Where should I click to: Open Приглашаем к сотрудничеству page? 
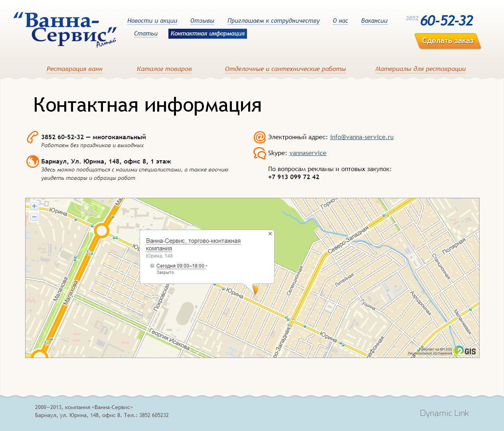pyautogui.click(x=274, y=21)
